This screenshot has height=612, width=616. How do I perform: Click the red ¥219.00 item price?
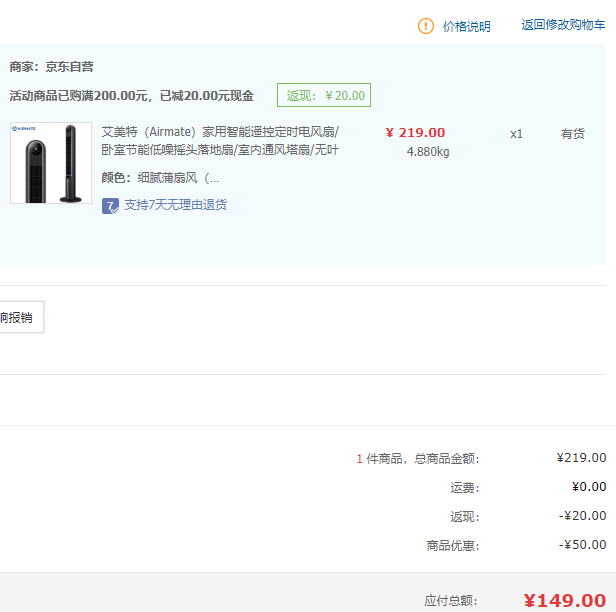(415, 133)
